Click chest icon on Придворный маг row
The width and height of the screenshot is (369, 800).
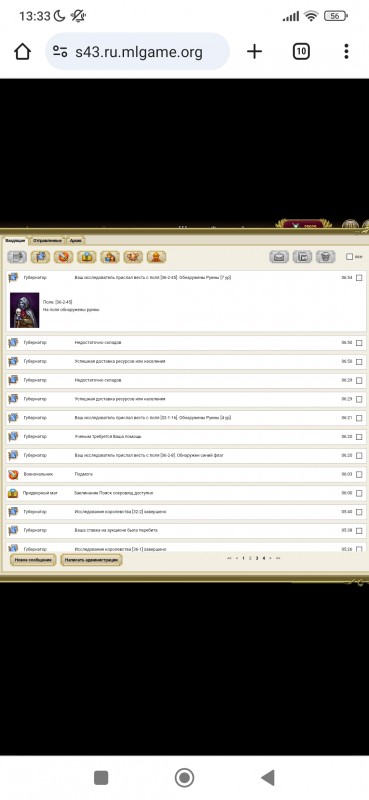point(13,493)
